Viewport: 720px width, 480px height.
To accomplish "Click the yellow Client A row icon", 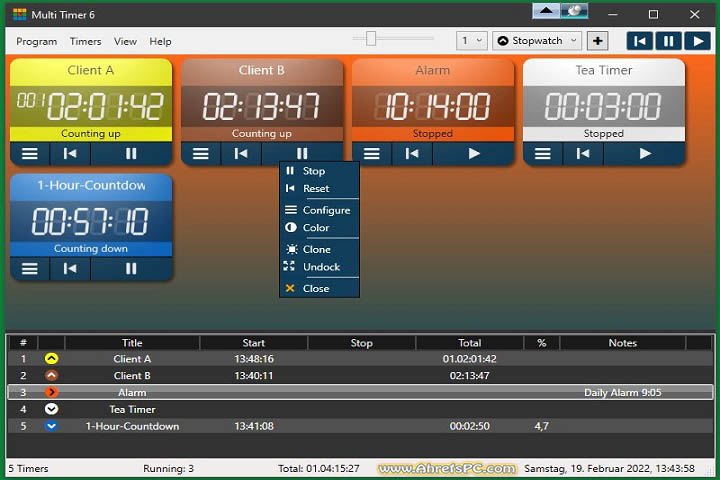I will point(51,359).
